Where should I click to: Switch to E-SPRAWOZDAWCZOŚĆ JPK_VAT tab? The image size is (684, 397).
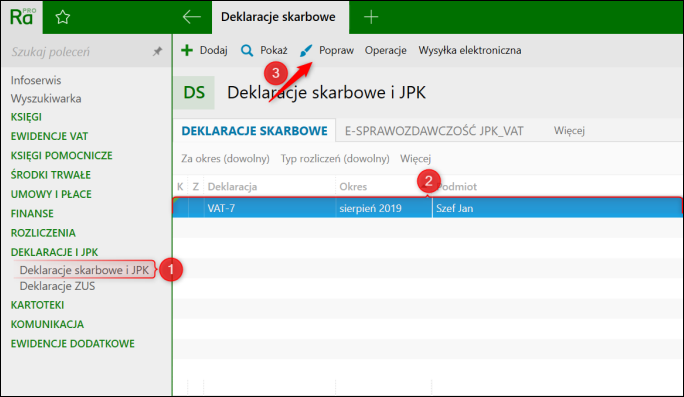click(434, 131)
